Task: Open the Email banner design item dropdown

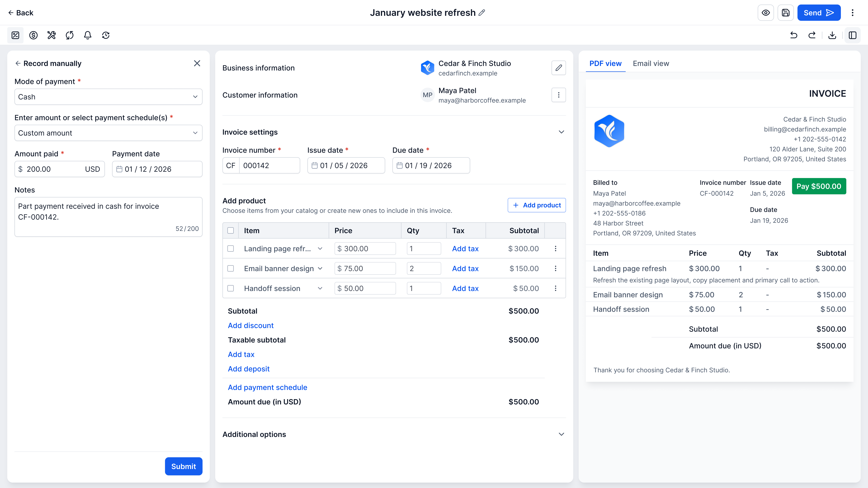Action: 320,268
